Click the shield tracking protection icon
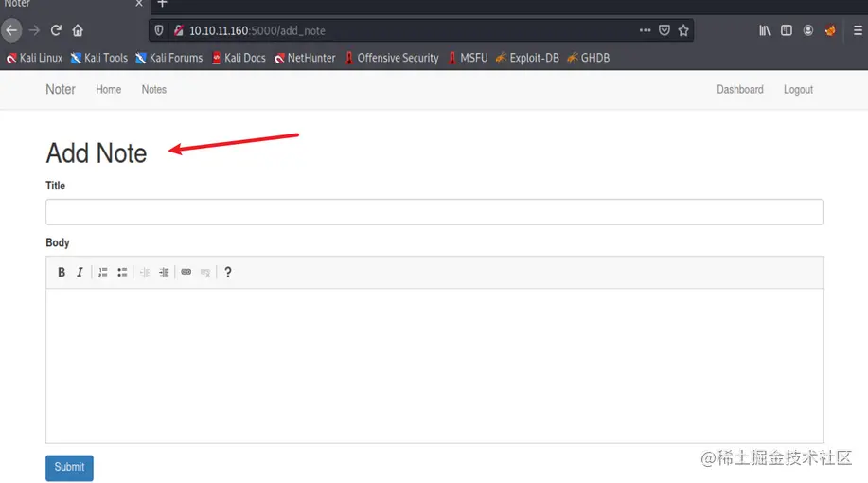Image resolution: width=868 pixels, height=483 pixels. (159, 30)
